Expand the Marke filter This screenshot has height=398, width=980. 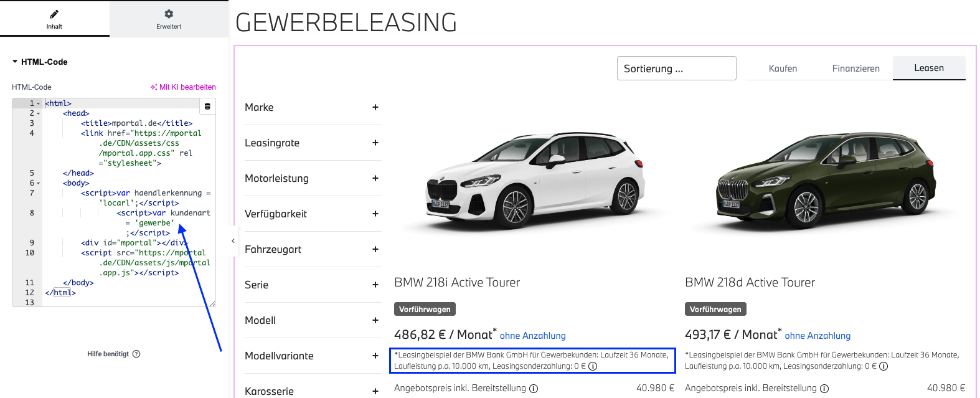(375, 107)
